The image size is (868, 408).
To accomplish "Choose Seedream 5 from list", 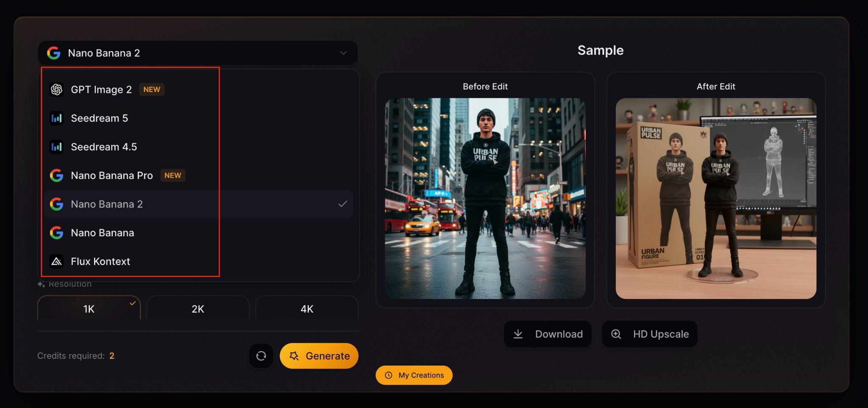I will coord(198,118).
